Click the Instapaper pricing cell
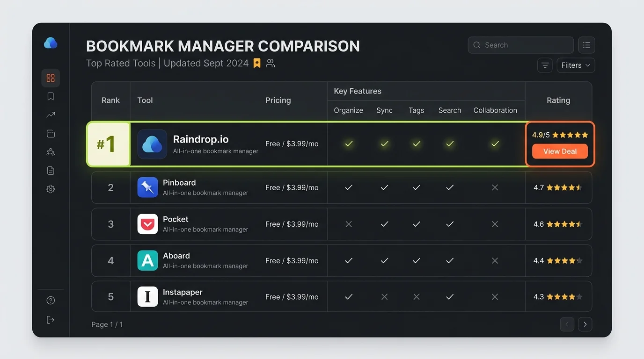This screenshot has width=644, height=359. coord(292,297)
